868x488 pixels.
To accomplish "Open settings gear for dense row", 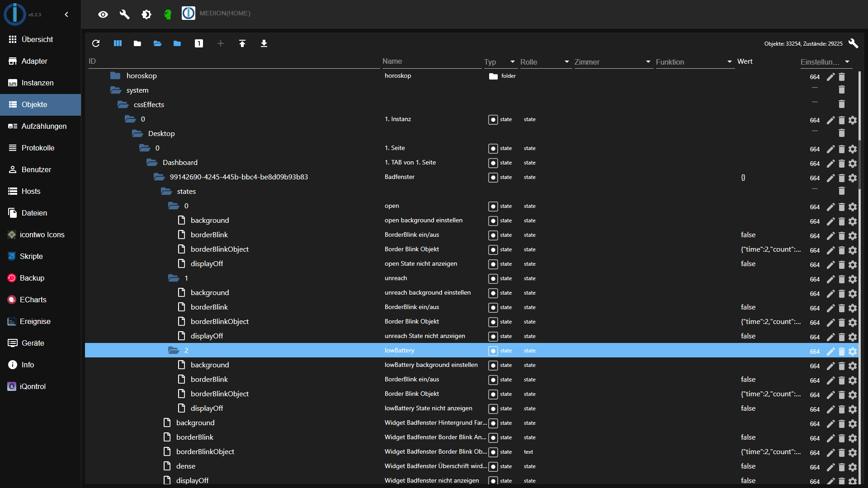I will 853,467.
